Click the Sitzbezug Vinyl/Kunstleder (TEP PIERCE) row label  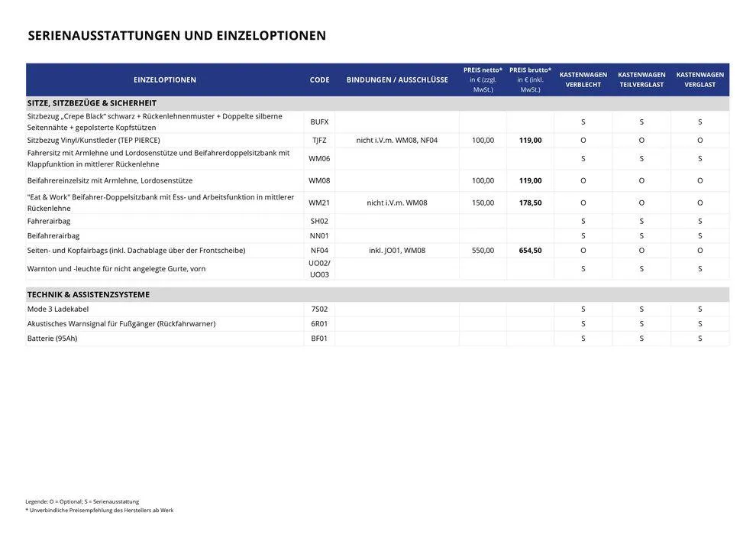click(x=94, y=141)
